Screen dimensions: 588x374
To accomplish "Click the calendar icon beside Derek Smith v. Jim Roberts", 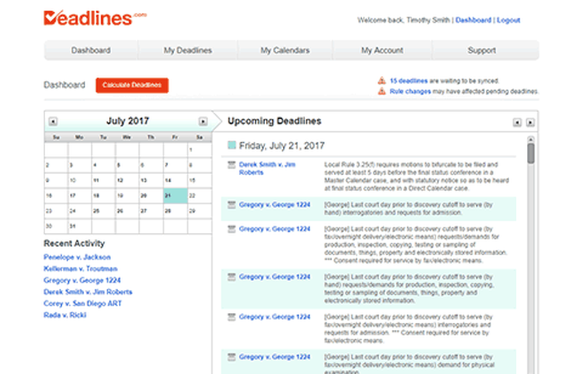I will [231, 165].
